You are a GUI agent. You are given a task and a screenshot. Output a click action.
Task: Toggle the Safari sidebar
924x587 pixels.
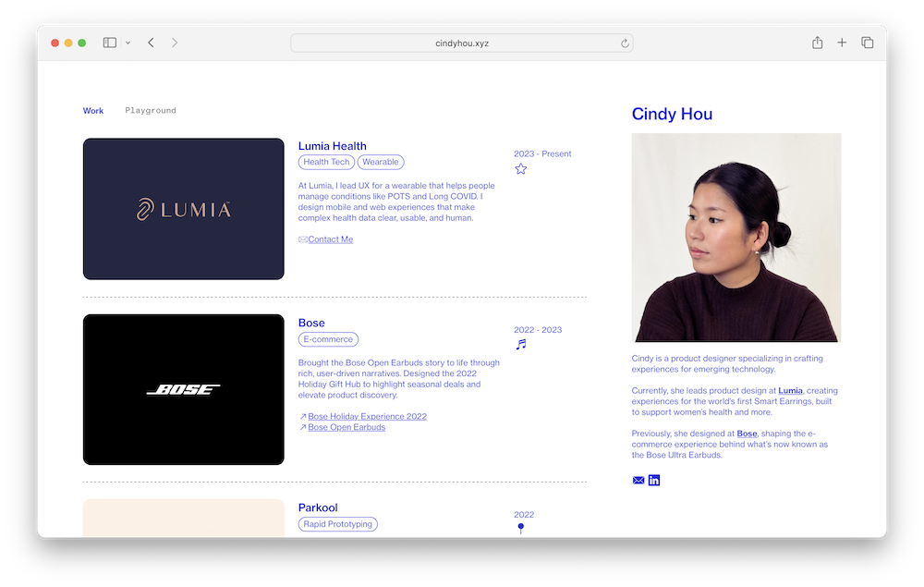[x=109, y=43]
